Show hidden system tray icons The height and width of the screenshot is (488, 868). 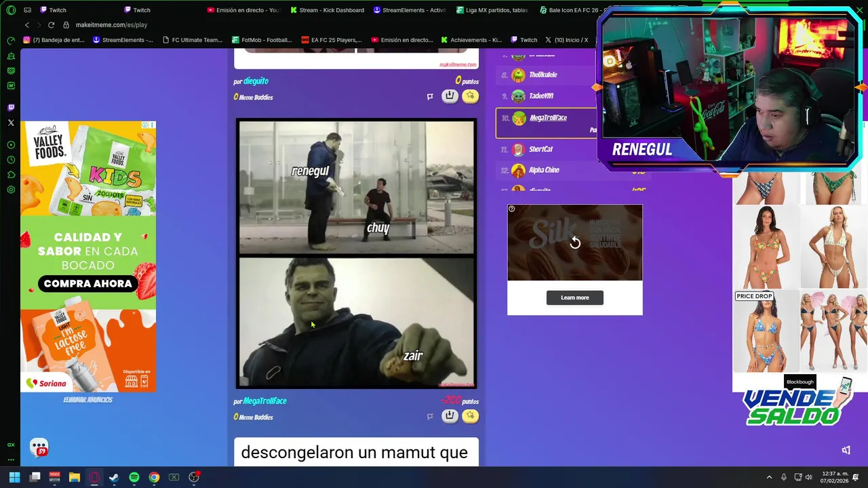(769, 477)
